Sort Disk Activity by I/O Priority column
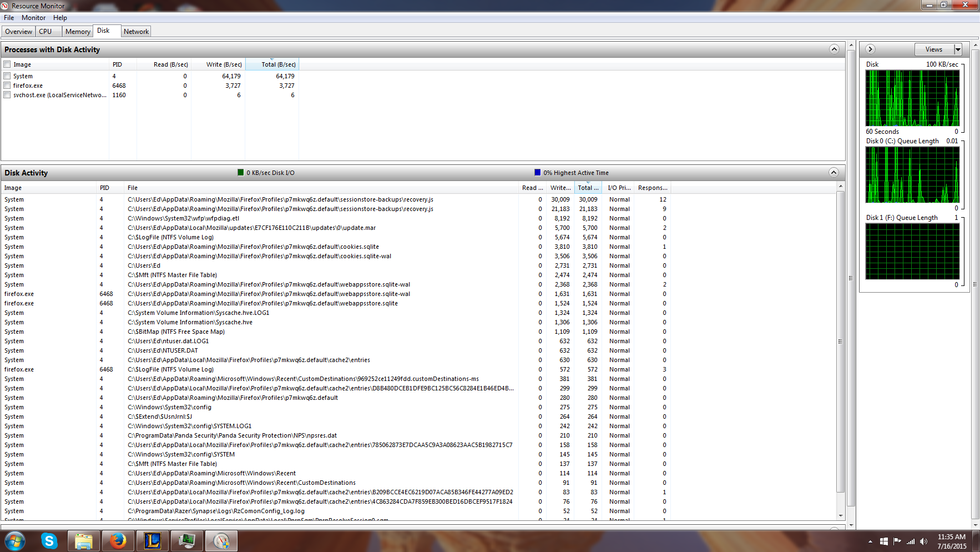 [619, 188]
